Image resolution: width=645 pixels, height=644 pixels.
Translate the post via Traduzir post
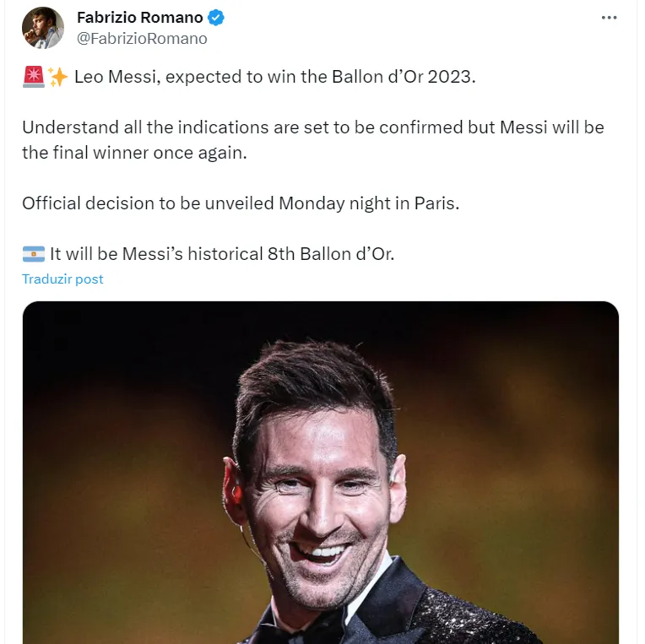pos(62,279)
